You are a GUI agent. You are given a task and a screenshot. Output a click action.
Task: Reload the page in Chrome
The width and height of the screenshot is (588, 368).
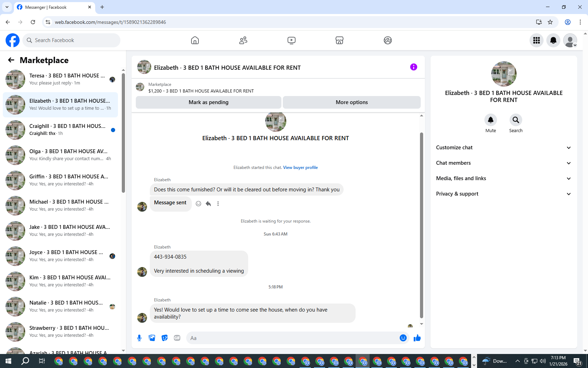pos(33,22)
